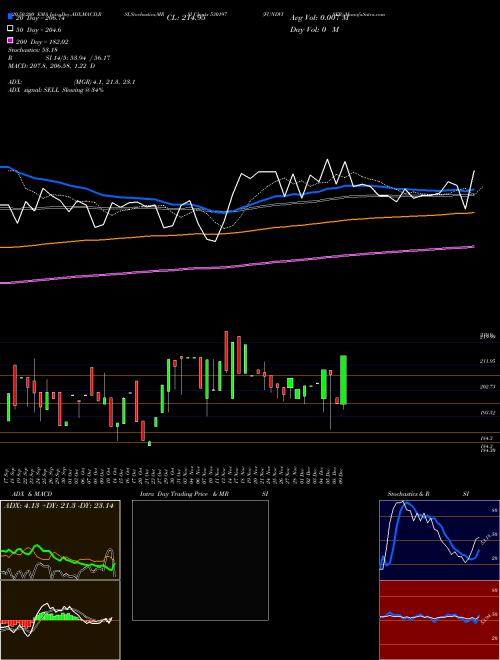Screen dimensions: 500x660
Task: Click the 193.52 price axis label
Action: pos(488,413)
